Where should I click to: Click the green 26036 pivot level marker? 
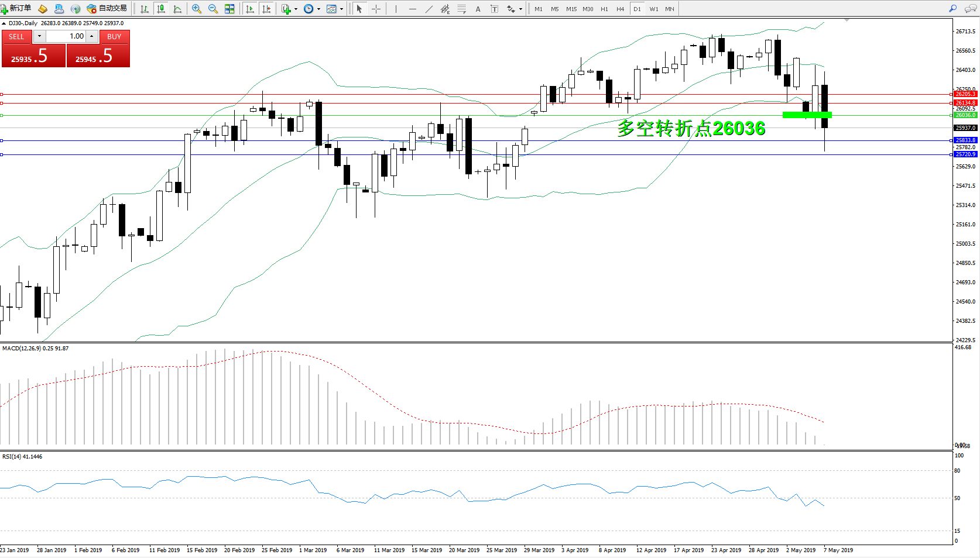tap(807, 115)
